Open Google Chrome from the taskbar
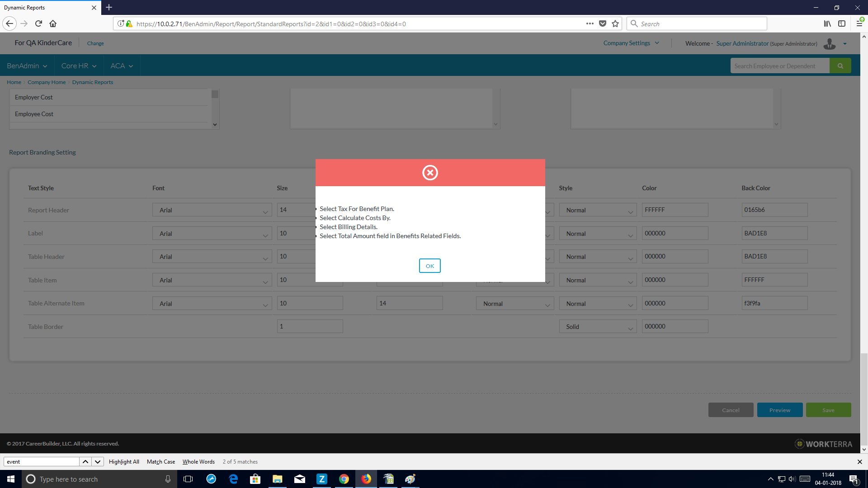 pyautogui.click(x=344, y=479)
